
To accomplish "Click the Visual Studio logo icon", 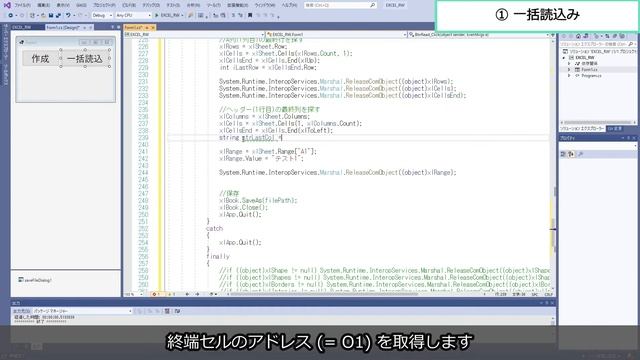I will click(x=7, y=5).
